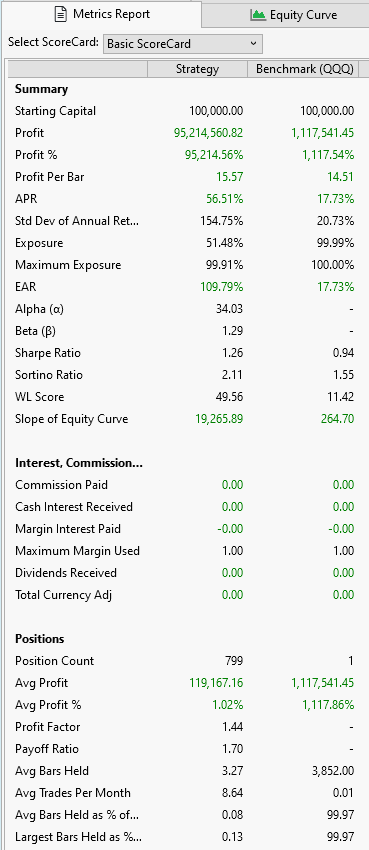Image resolution: width=369 pixels, height=850 pixels.
Task: Click the Sharpe Ratio row label
Action: coord(48,353)
